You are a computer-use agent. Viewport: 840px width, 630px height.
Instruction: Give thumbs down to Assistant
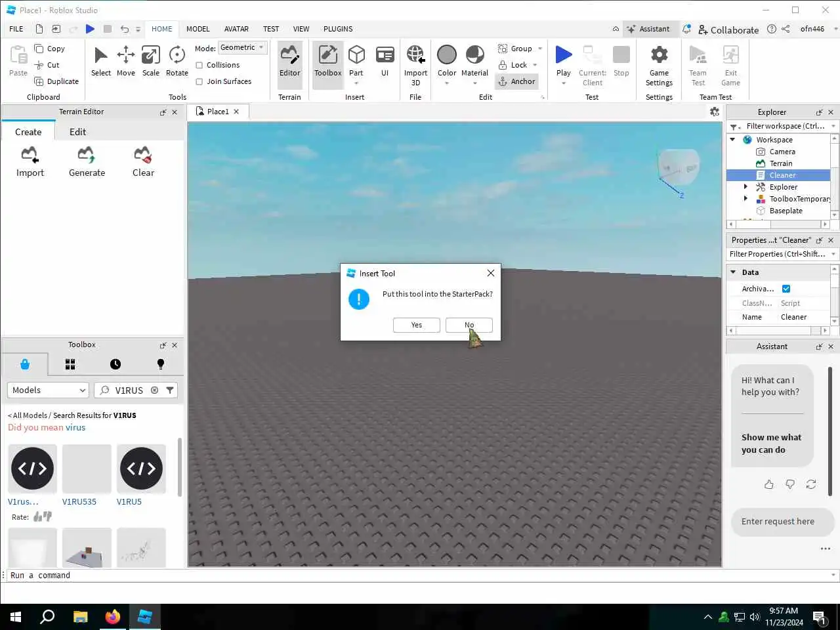point(790,484)
